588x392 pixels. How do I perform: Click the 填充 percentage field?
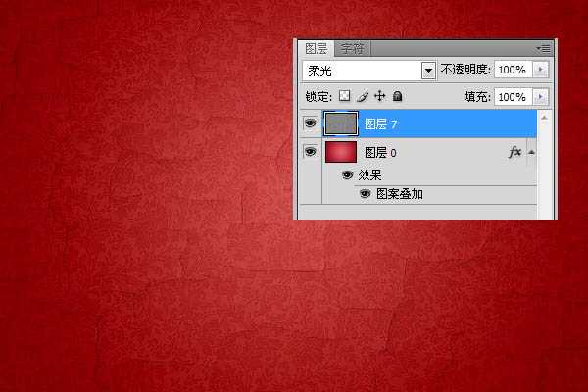512,97
